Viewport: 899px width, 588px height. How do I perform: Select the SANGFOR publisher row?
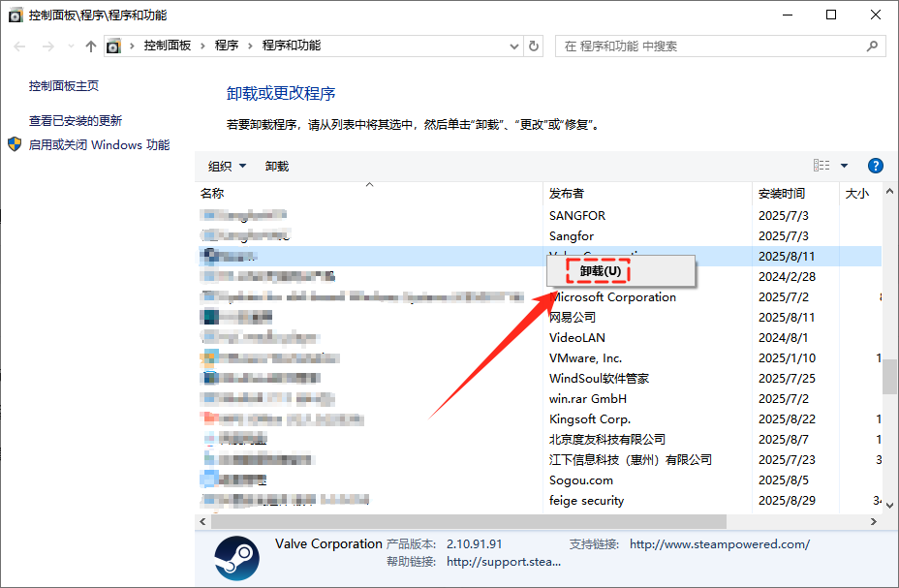pos(539,215)
